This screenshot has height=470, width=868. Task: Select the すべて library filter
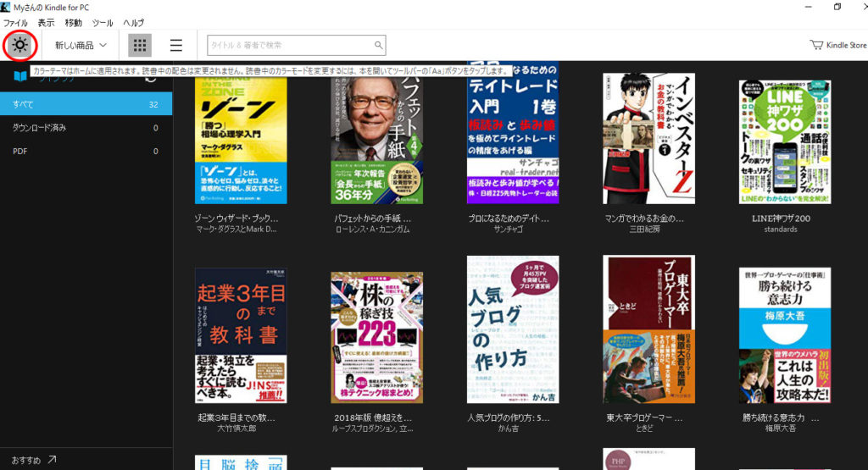[x=86, y=104]
